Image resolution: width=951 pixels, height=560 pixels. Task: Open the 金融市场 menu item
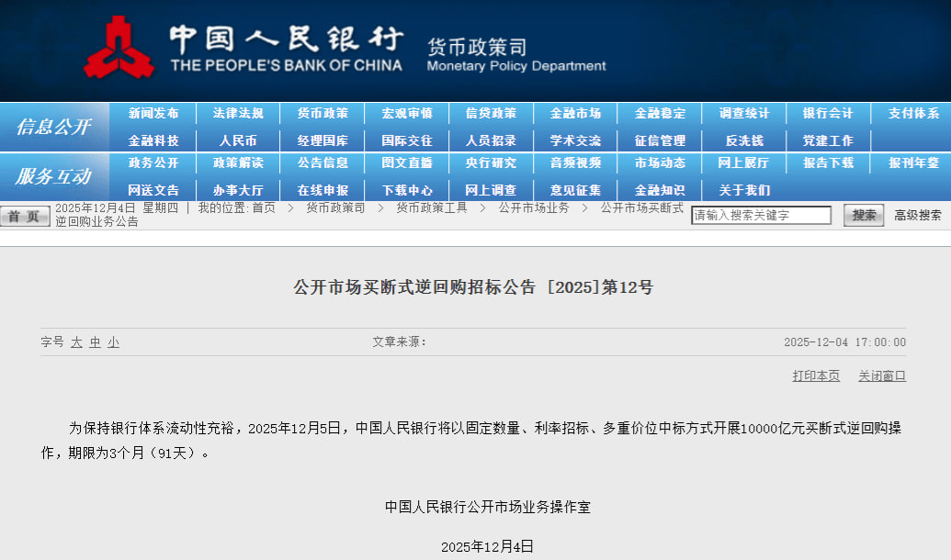pyautogui.click(x=575, y=113)
